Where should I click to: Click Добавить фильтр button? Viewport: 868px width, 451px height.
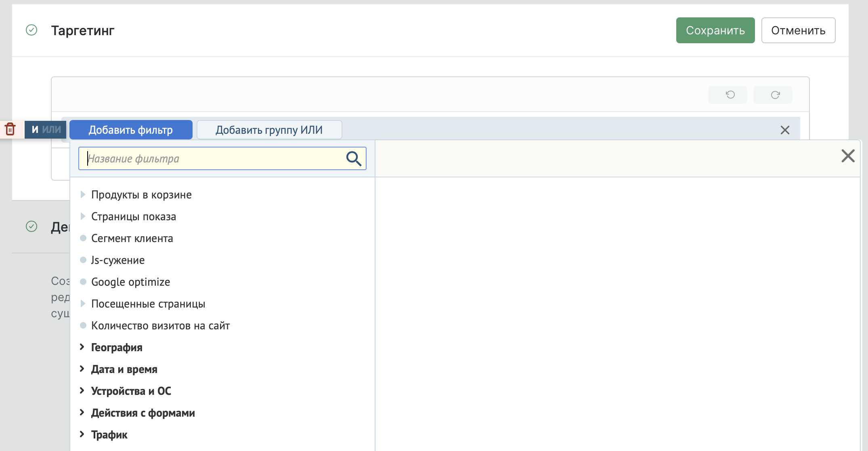(131, 130)
